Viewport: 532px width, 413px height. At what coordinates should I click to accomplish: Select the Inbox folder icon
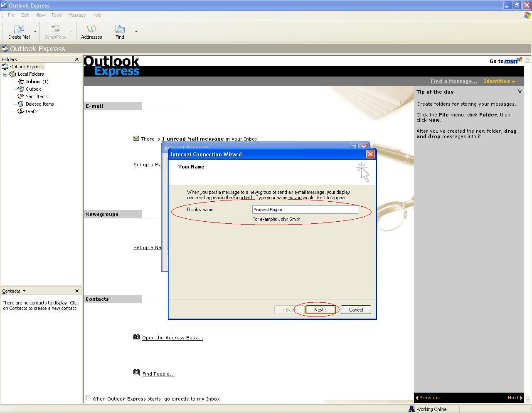coord(21,82)
